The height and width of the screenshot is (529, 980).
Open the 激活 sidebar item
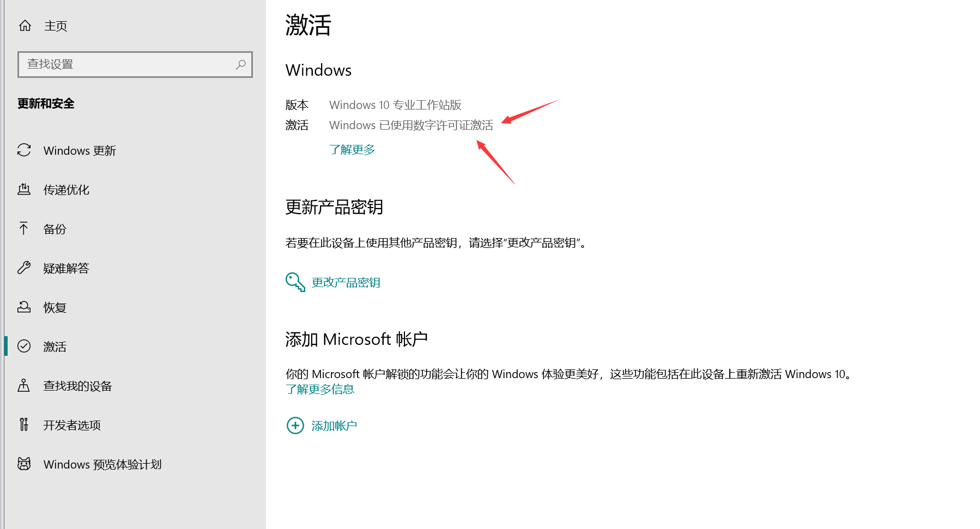point(55,346)
